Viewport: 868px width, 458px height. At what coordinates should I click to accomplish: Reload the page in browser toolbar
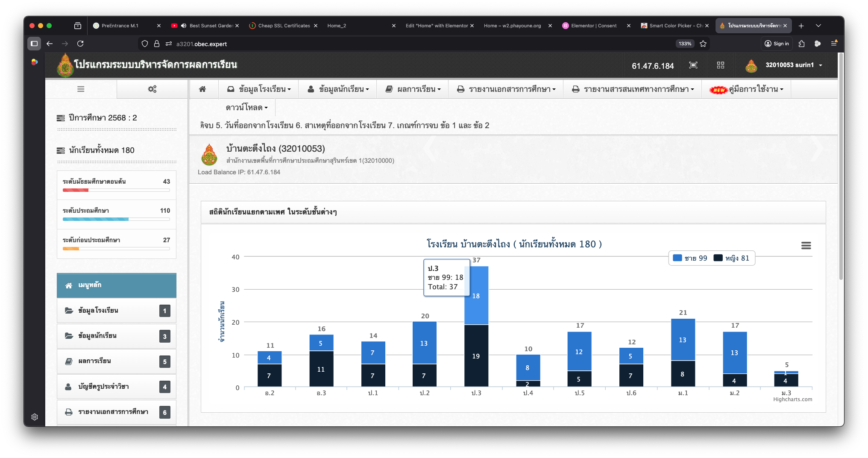pyautogui.click(x=80, y=44)
